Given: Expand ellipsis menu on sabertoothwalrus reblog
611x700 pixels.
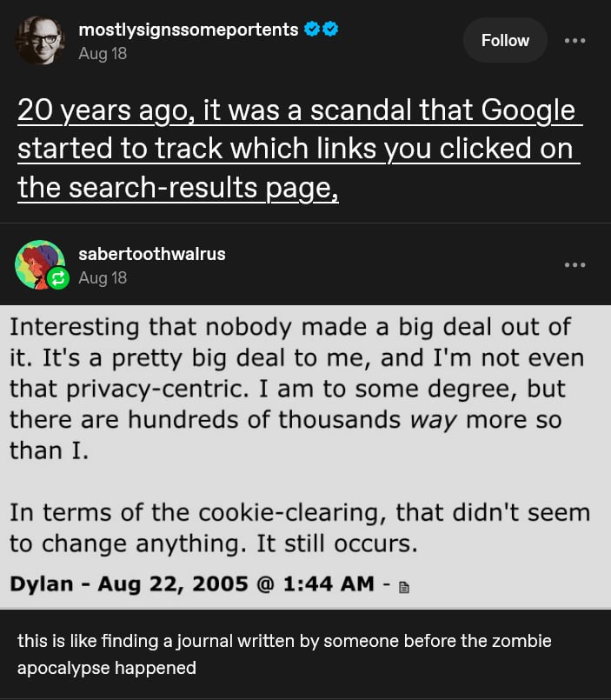Looking at the screenshot, I should pyautogui.click(x=574, y=264).
